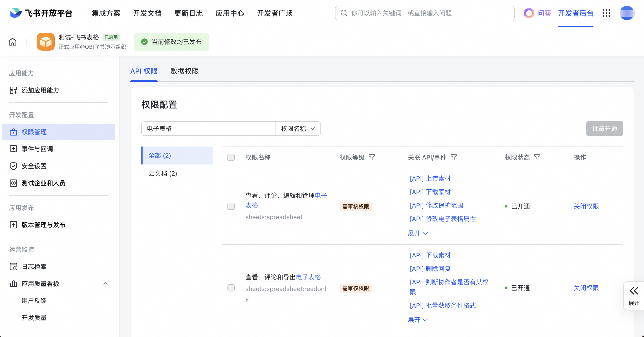Click the 电子表格 link in 查看、评论和导出 row
This screenshot has height=337, width=644.
[308, 277]
